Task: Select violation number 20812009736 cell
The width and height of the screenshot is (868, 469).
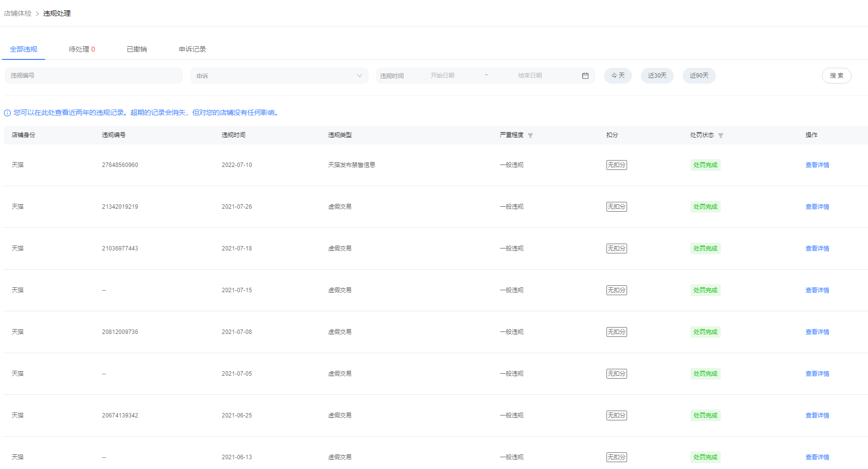Action: [x=120, y=332]
